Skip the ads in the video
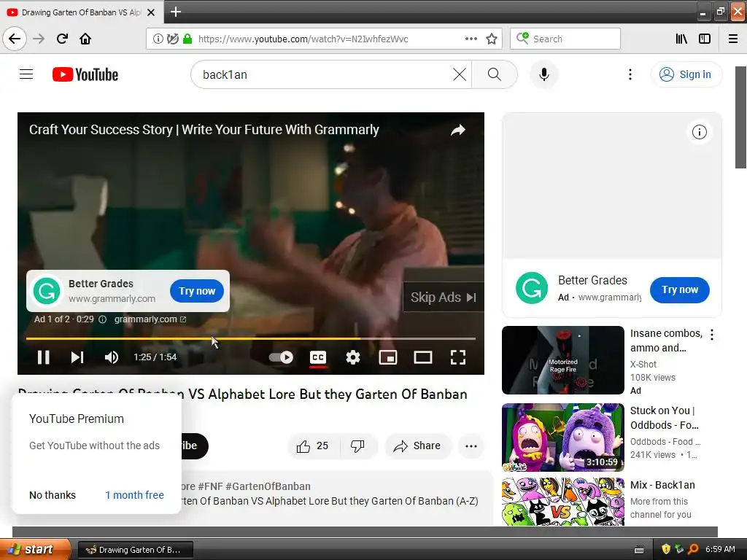This screenshot has width=747, height=560. (443, 297)
